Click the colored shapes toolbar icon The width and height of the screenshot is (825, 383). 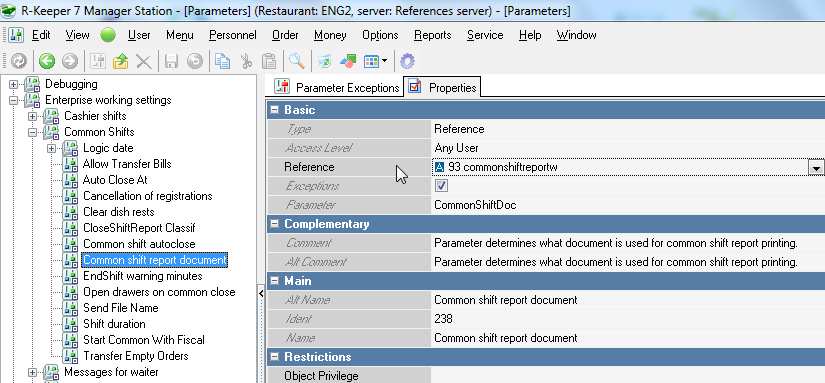click(x=348, y=62)
